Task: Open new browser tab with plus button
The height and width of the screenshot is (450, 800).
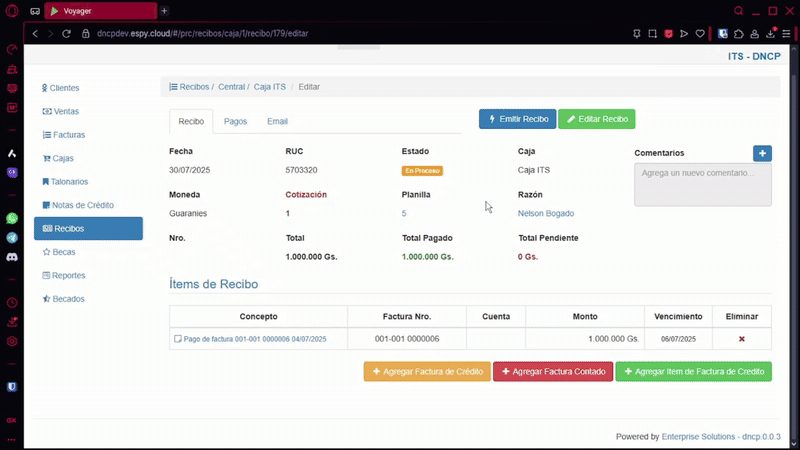Action: pyautogui.click(x=164, y=11)
